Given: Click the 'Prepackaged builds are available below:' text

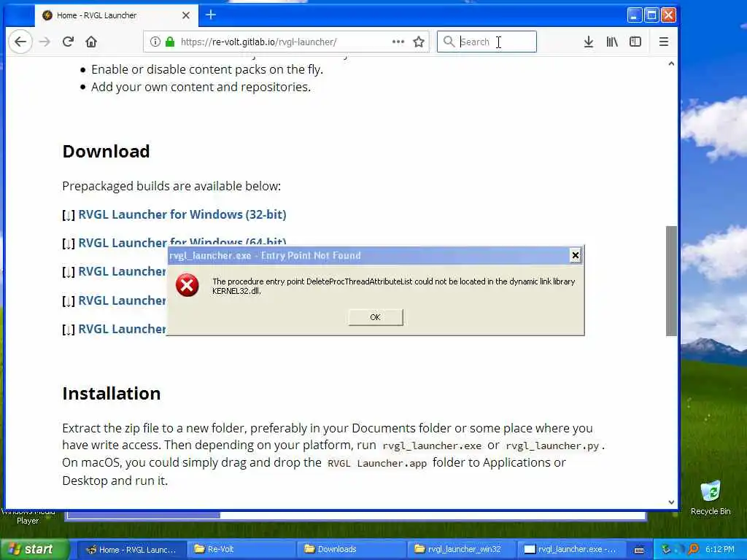Looking at the screenshot, I should click(171, 186).
